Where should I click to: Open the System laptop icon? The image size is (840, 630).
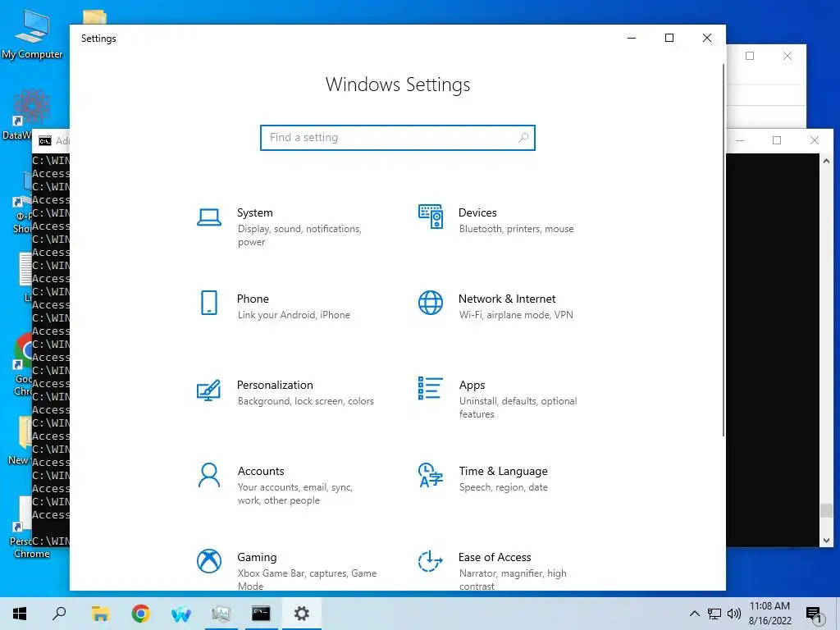pos(209,217)
